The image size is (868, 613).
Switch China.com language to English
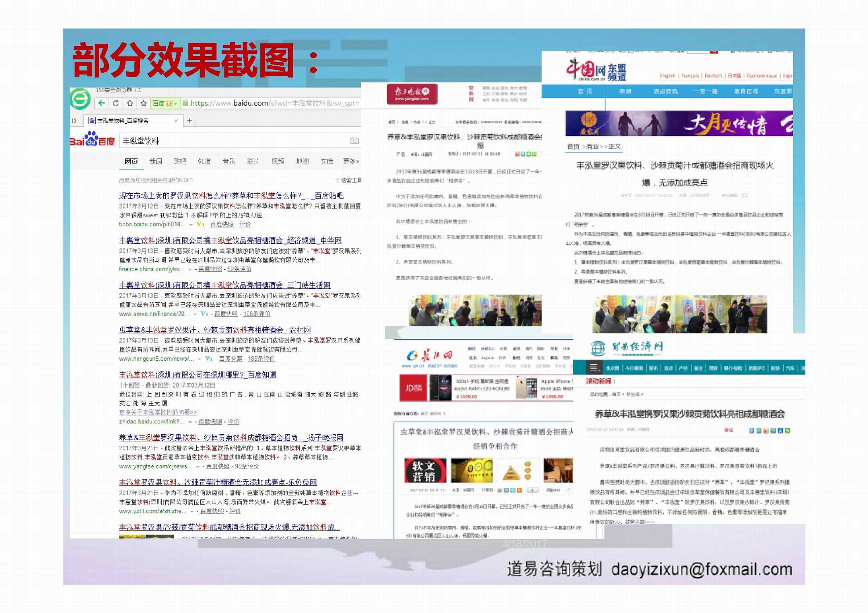[668, 76]
